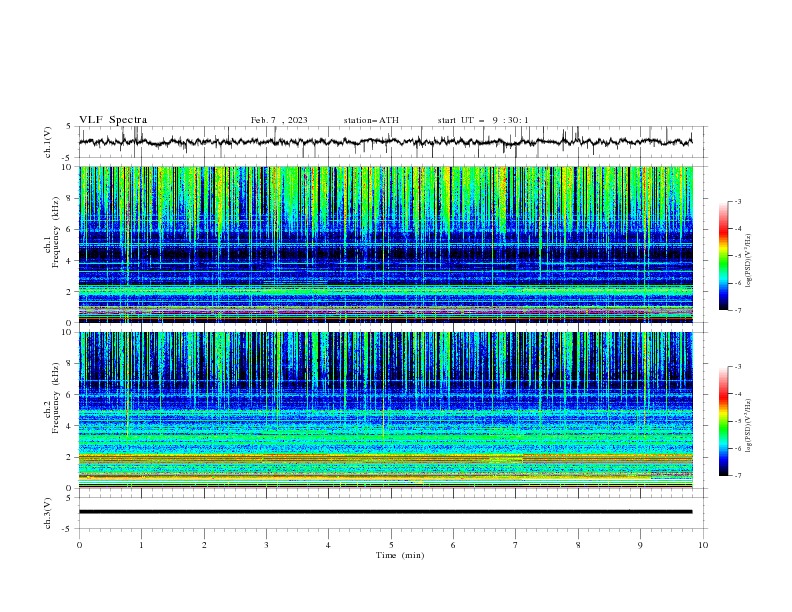Viewport: 792px width, 612px height.
Task: Click the "4" tick label on the Time axis
Action: [x=328, y=545]
